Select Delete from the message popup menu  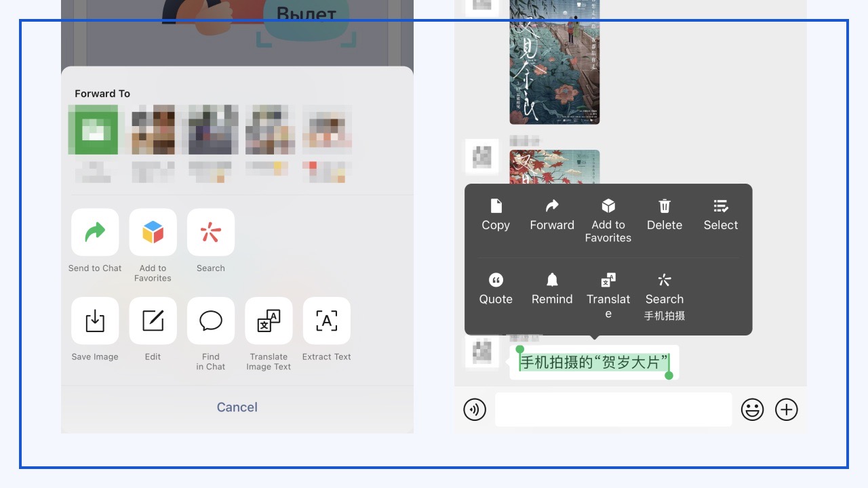pos(665,215)
